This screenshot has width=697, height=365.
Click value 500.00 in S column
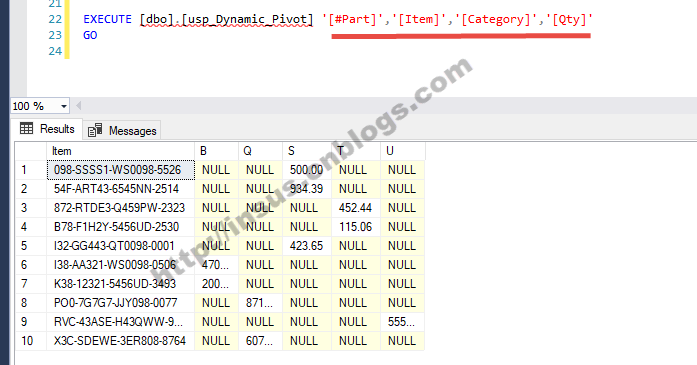tap(307, 170)
